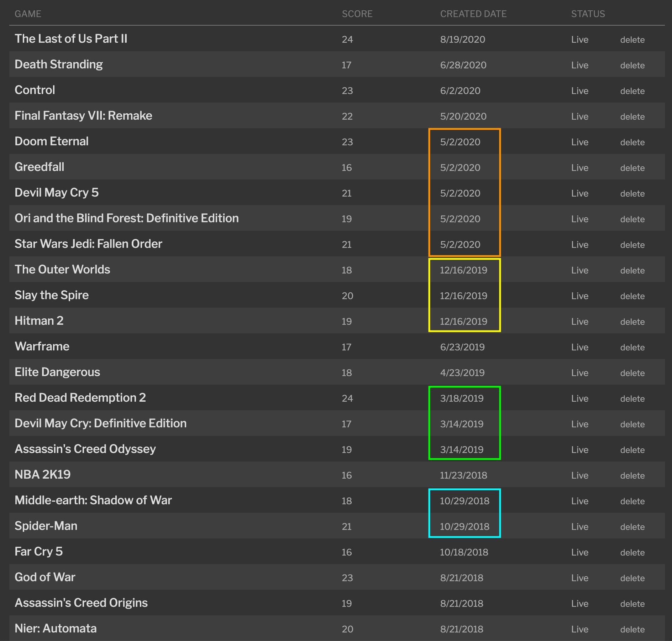The width and height of the screenshot is (672, 641).
Task: Open the God of War entry
Action: (x=45, y=577)
